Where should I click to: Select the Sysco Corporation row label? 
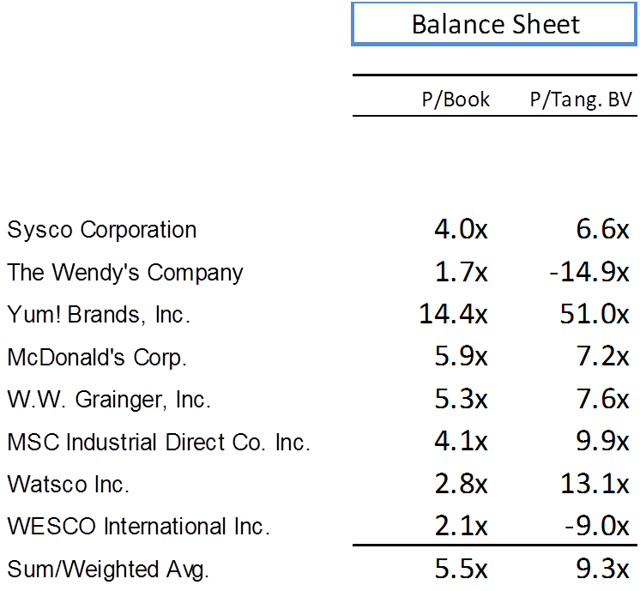pos(102,230)
